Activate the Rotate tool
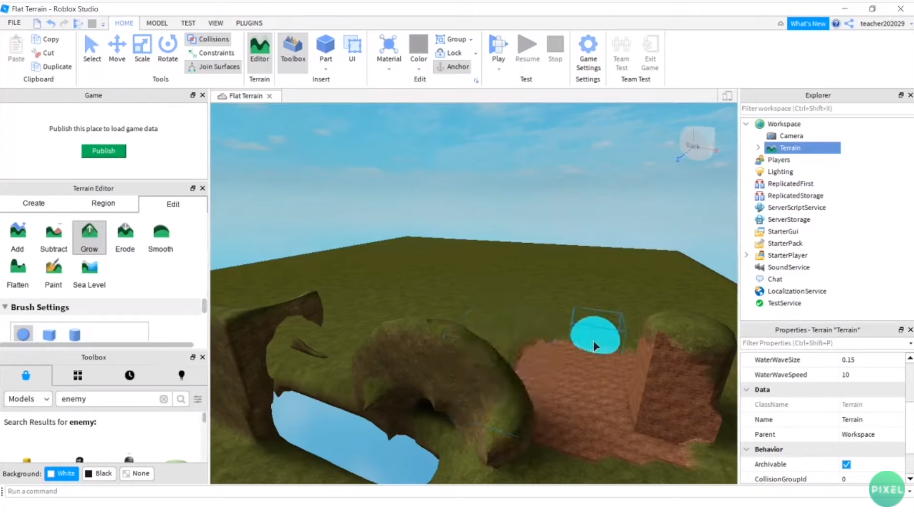This screenshot has height=513, width=914. pos(167,49)
